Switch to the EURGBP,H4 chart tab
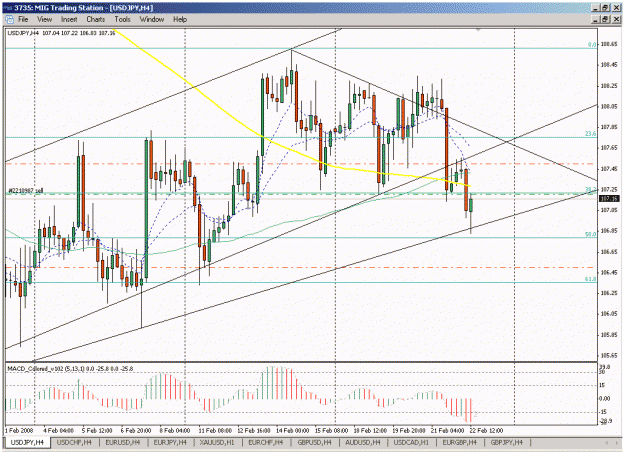 [459, 442]
